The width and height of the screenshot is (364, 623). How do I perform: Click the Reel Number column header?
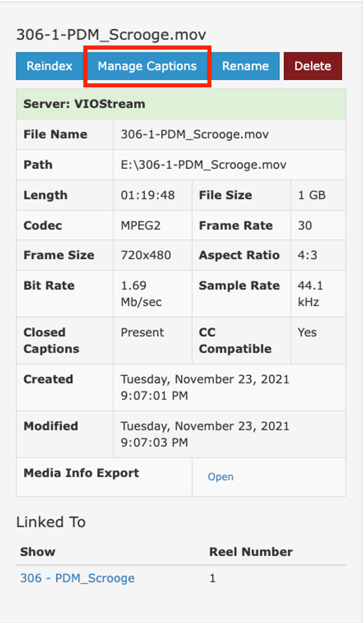[251, 551]
